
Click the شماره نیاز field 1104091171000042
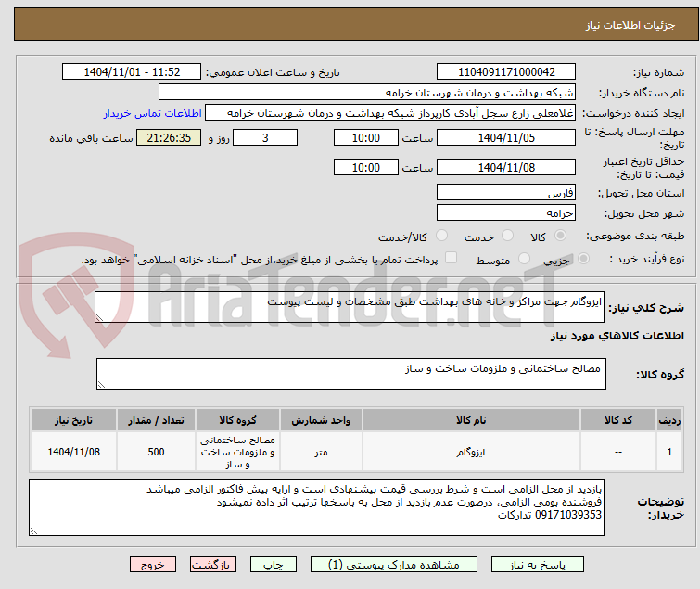506,71
